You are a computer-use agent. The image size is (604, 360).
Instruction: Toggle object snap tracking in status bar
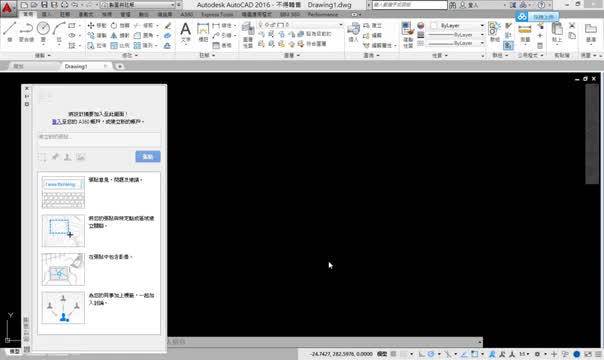[x=465, y=354]
